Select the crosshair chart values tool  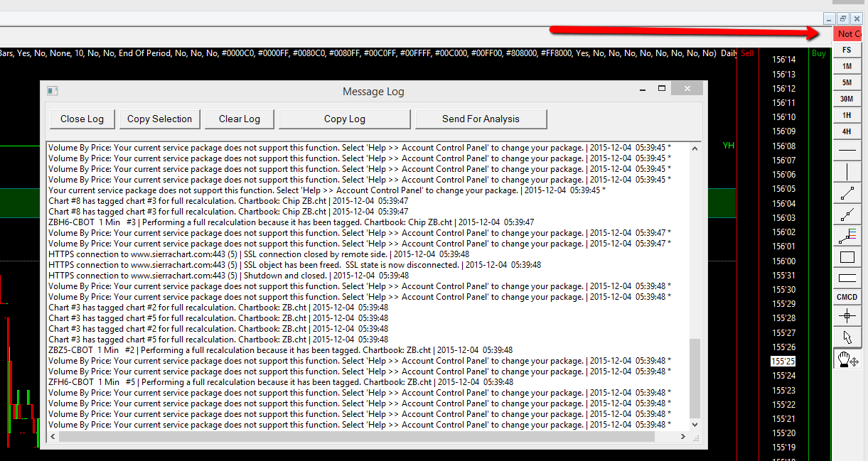(x=847, y=316)
